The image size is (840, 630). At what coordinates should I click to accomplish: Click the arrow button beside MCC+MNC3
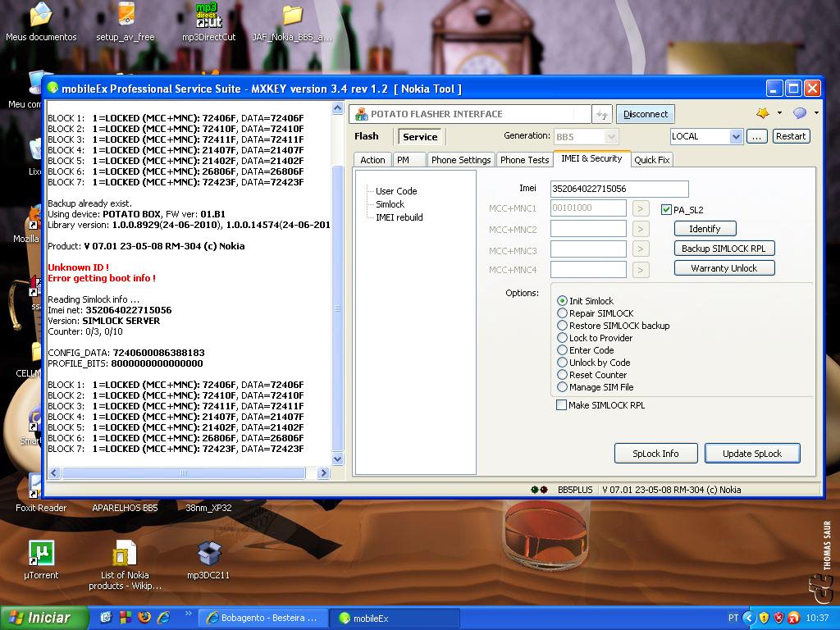[x=641, y=249]
